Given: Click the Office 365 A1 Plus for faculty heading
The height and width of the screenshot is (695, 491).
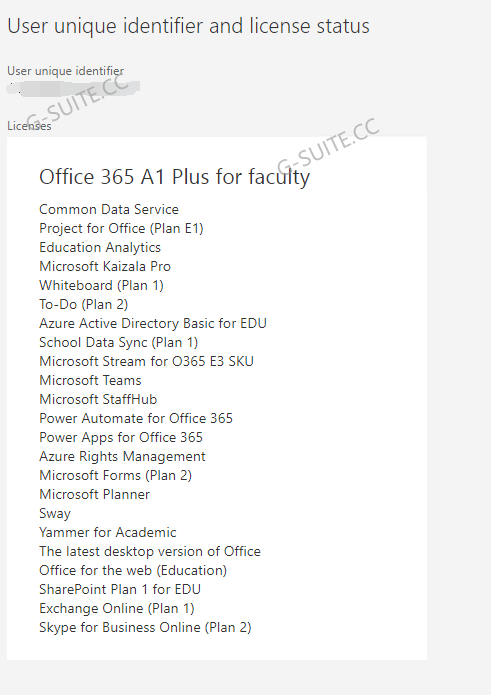Looking at the screenshot, I should pos(175,177).
